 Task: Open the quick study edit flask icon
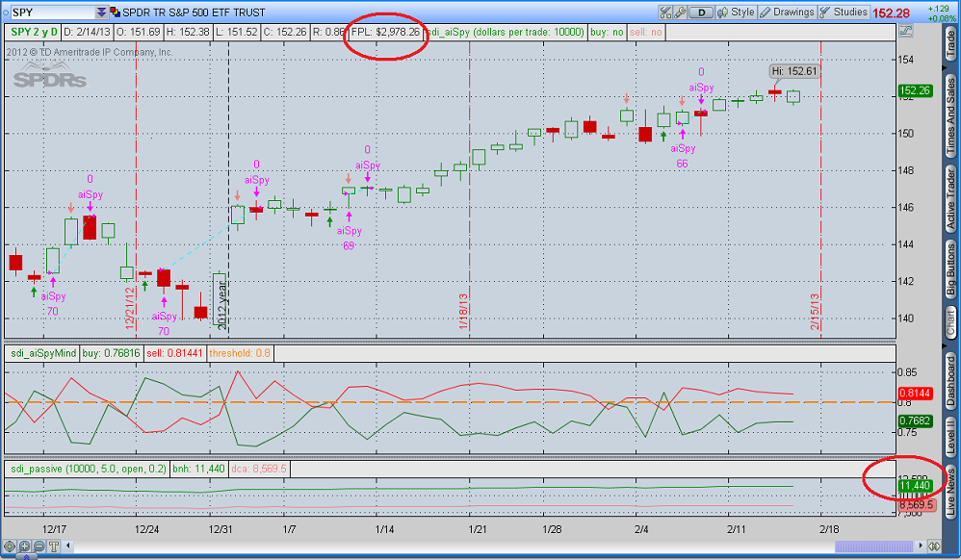665,13
